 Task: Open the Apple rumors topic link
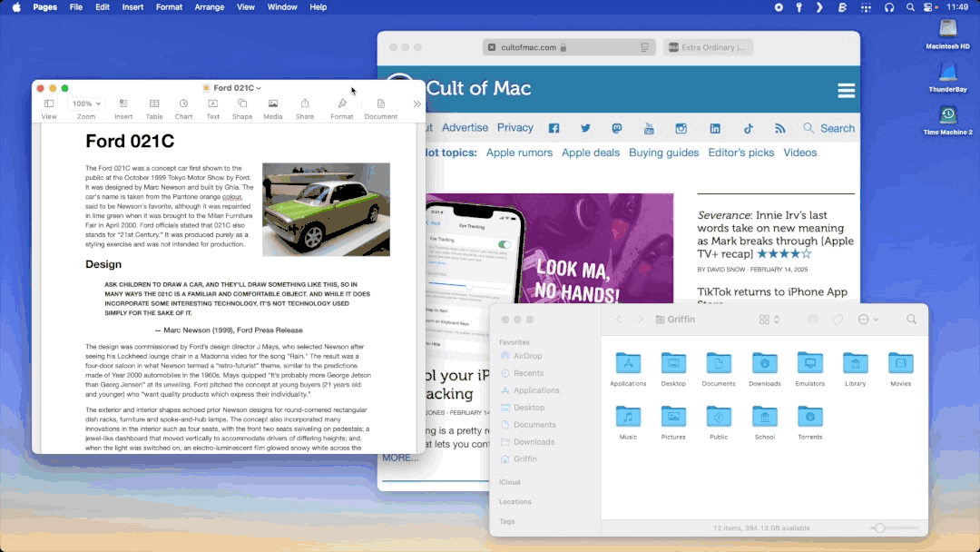point(519,153)
